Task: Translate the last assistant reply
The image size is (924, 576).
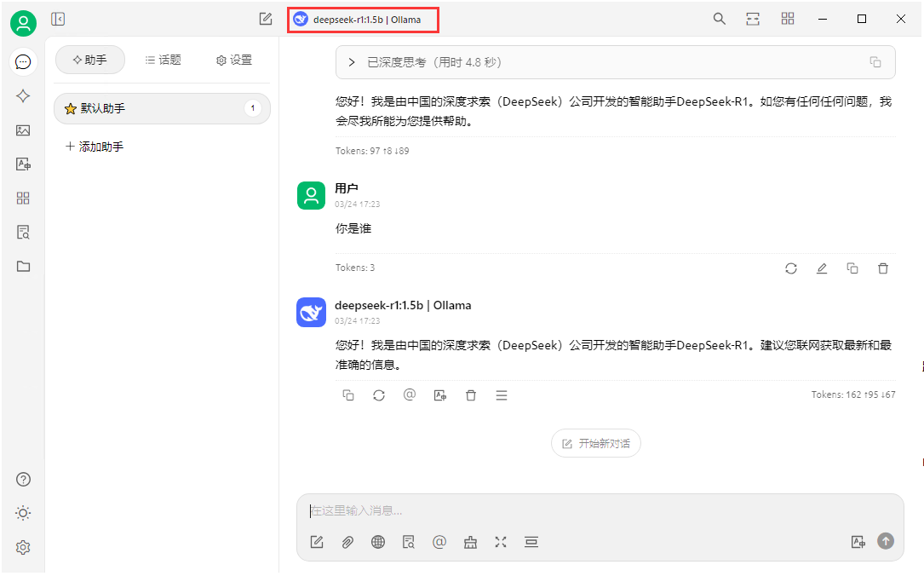Action: [440, 395]
